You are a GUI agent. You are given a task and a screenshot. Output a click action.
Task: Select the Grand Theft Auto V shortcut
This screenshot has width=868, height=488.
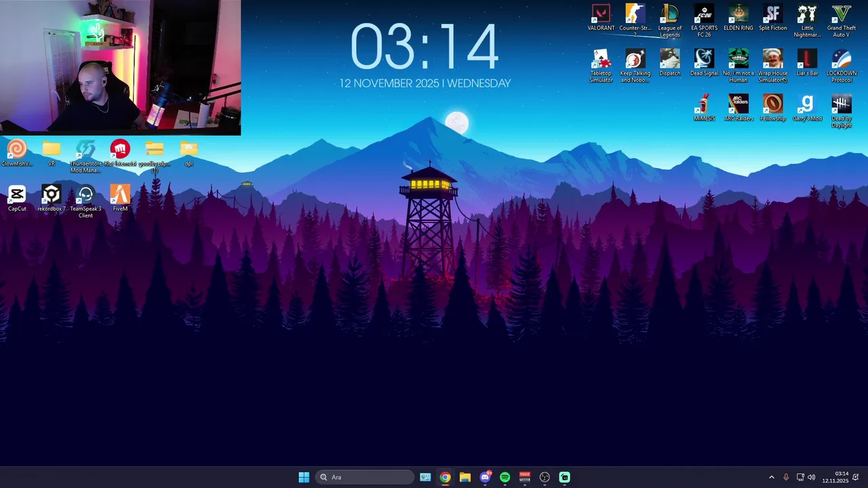[x=842, y=21]
